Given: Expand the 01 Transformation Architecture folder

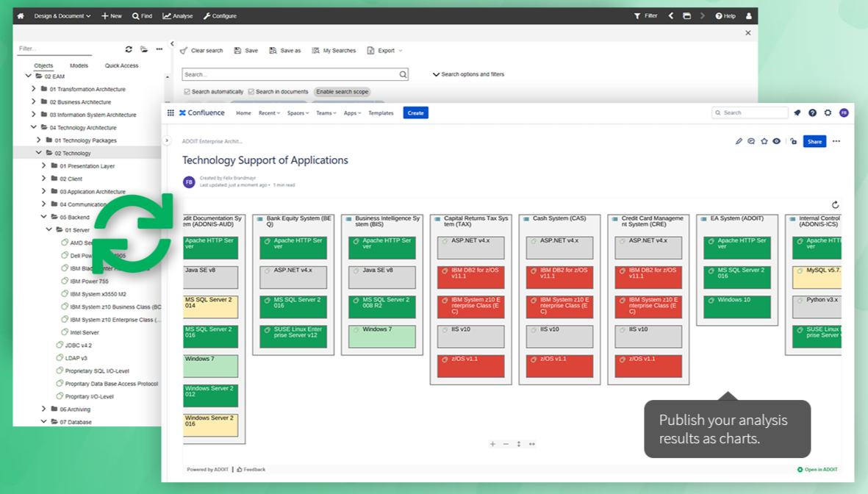Looking at the screenshot, I should (33, 89).
